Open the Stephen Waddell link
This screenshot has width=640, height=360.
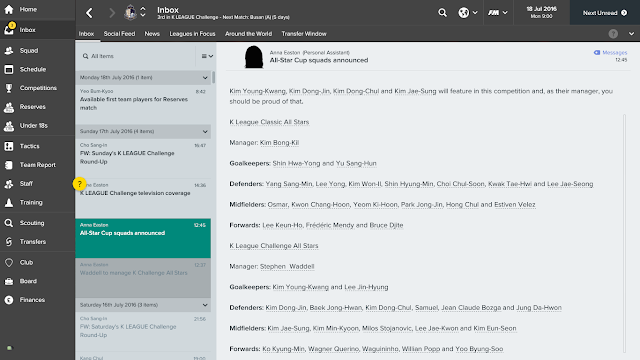287,267
